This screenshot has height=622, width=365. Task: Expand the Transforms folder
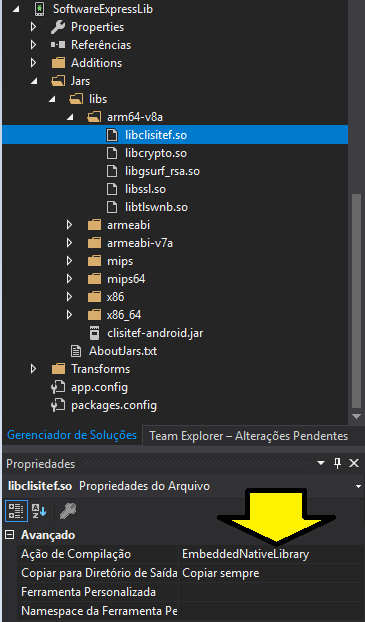(x=34, y=369)
